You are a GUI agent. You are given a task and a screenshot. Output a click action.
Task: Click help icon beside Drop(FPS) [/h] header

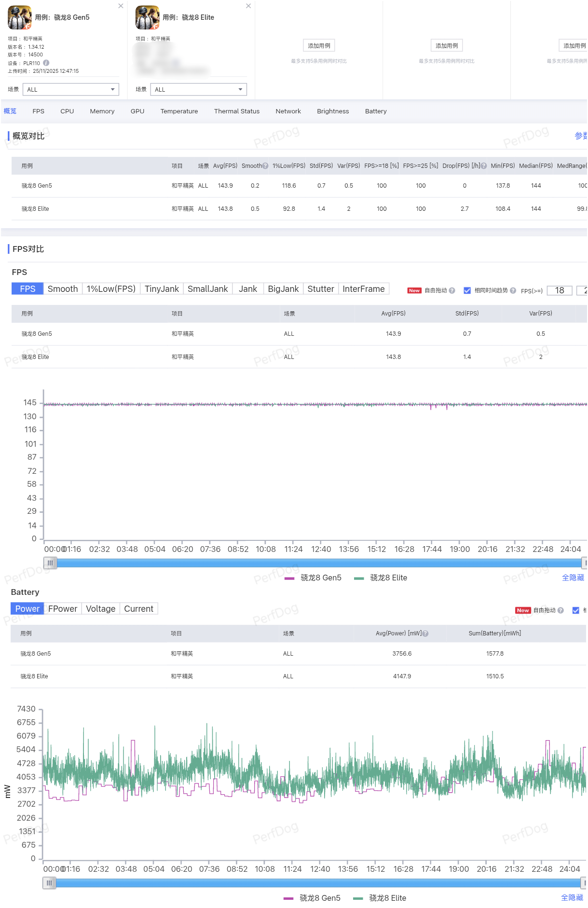[484, 166]
